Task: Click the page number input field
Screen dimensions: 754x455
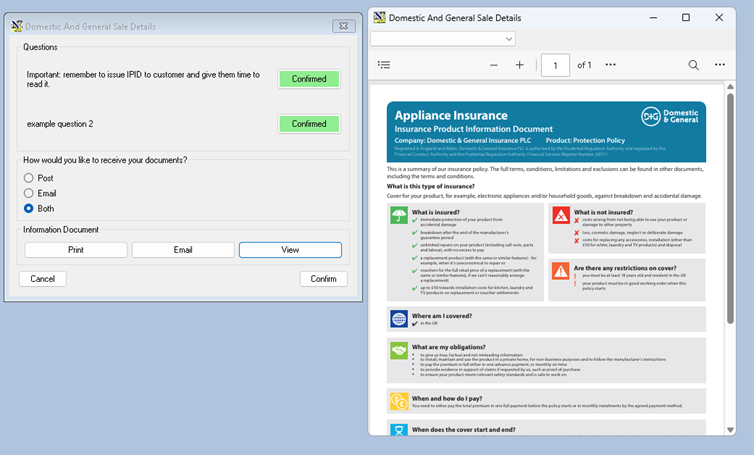Action: click(555, 65)
